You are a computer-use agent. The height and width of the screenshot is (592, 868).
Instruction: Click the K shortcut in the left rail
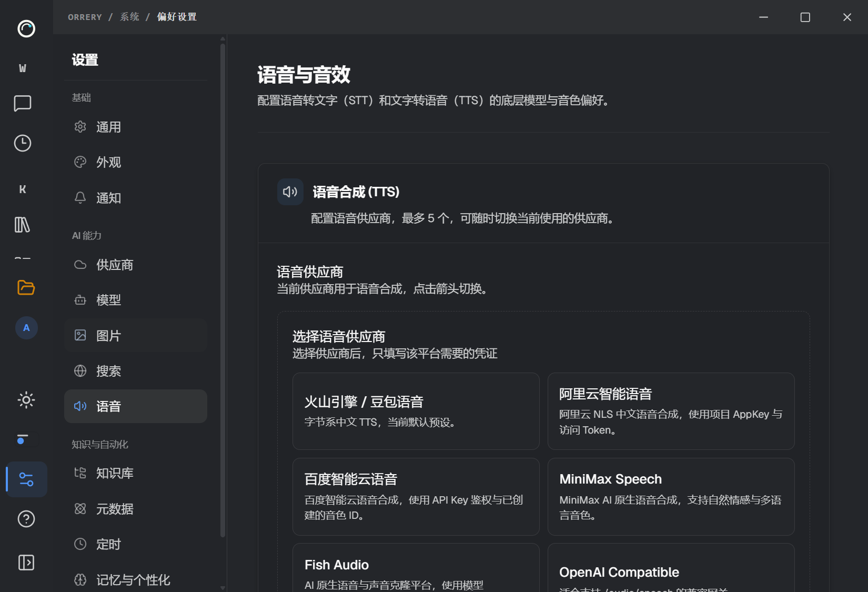pyautogui.click(x=23, y=189)
